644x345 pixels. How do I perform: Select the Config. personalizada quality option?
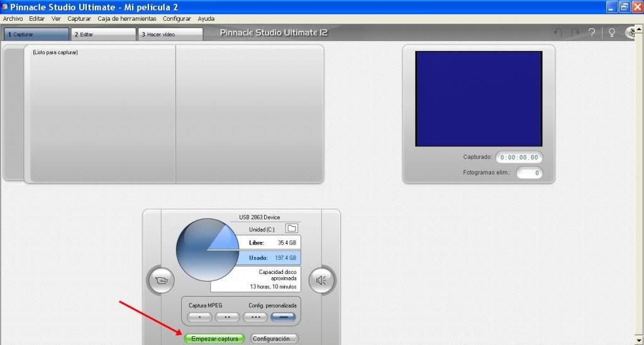tap(283, 317)
